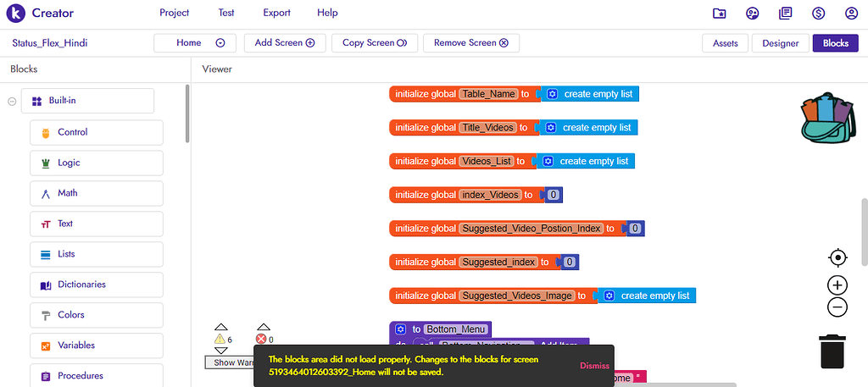Screen dimensions: 868x387
Task: Zoom in with the plus icon
Action: click(837, 285)
